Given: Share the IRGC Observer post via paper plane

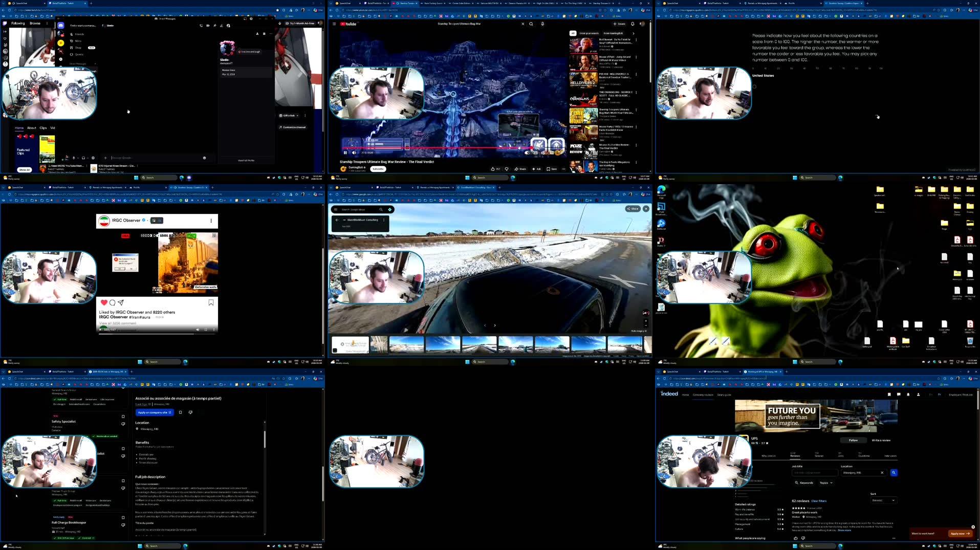Looking at the screenshot, I should [x=121, y=302].
